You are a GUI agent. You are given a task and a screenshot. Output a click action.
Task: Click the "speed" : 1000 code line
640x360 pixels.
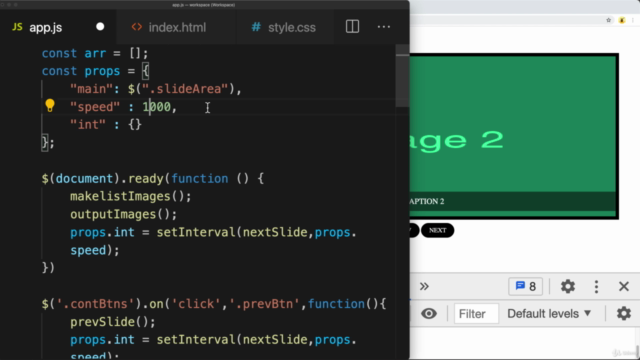click(124, 107)
